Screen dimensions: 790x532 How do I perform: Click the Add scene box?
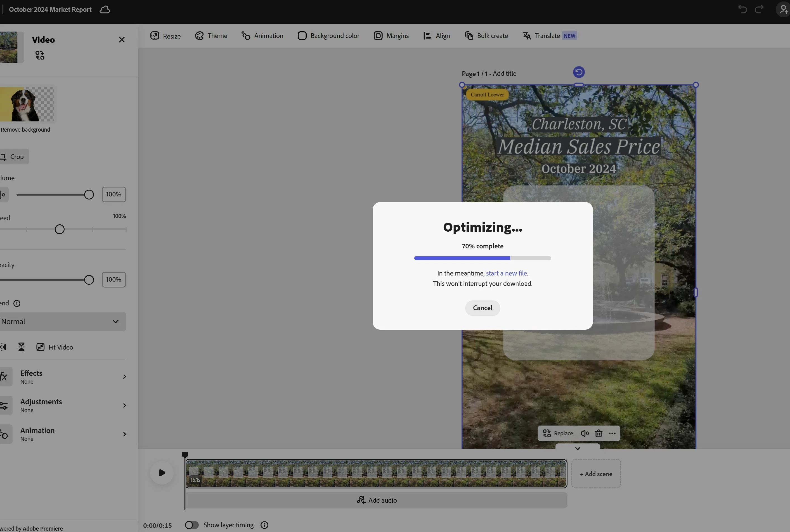click(x=596, y=474)
